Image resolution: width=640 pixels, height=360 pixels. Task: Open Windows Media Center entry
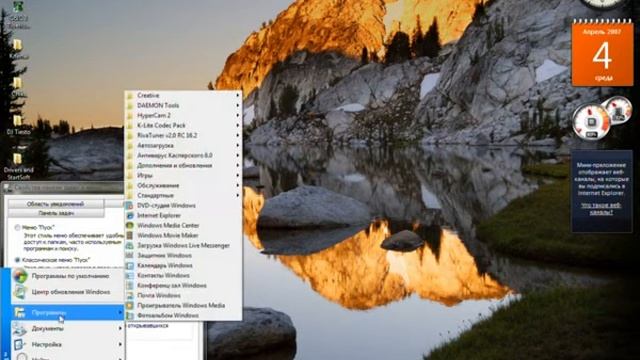click(x=183, y=225)
